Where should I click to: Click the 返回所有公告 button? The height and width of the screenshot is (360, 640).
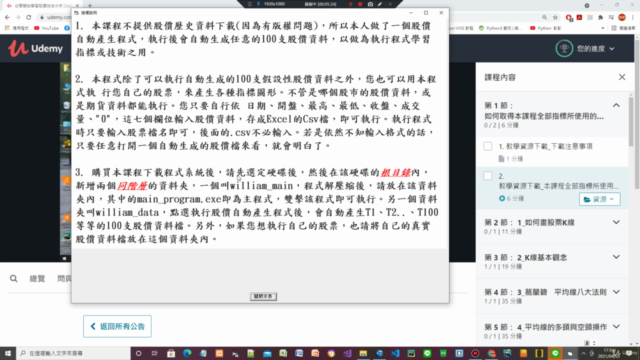(117, 326)
